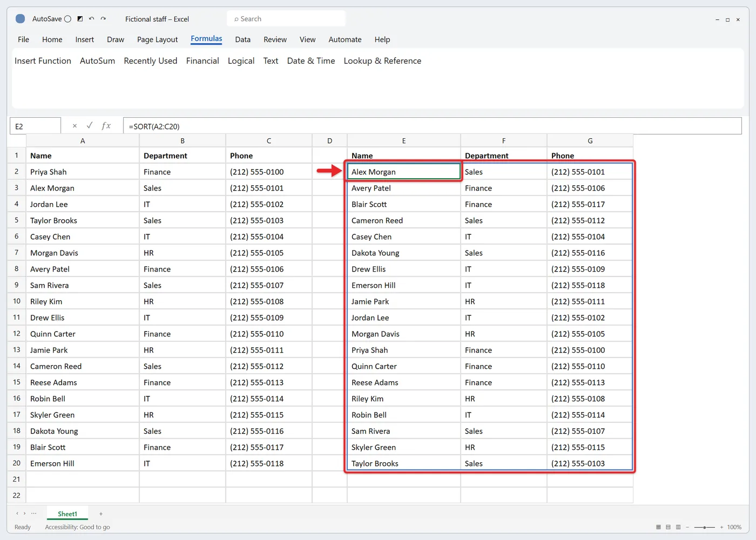Switch to Page Break Preview icon
Viewport: 756px width, 540px height.
click(678, 527)
